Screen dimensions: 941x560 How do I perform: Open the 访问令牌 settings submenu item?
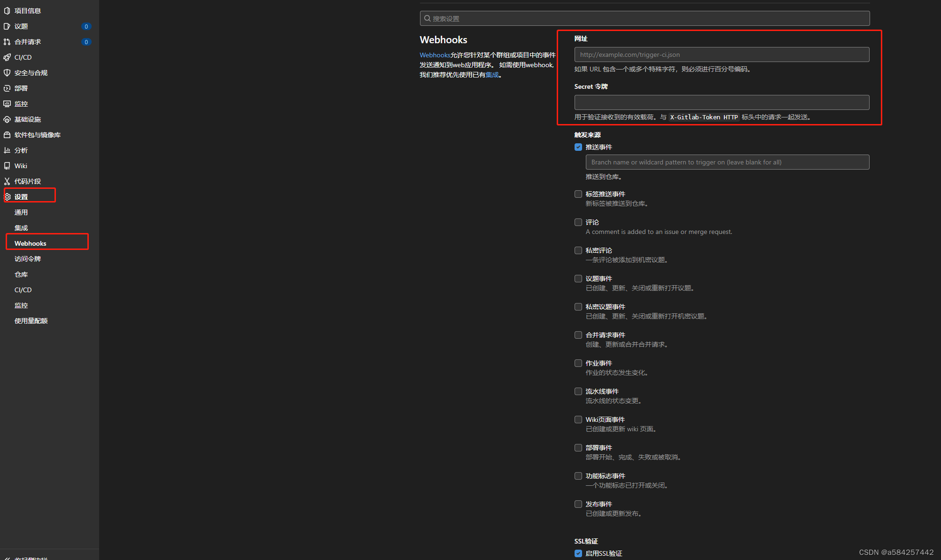pos(28,259)
